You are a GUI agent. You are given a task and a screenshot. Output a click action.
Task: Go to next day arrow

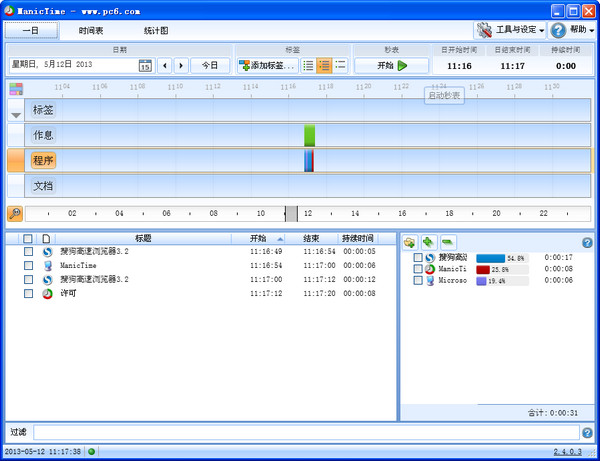click(181, 66)
